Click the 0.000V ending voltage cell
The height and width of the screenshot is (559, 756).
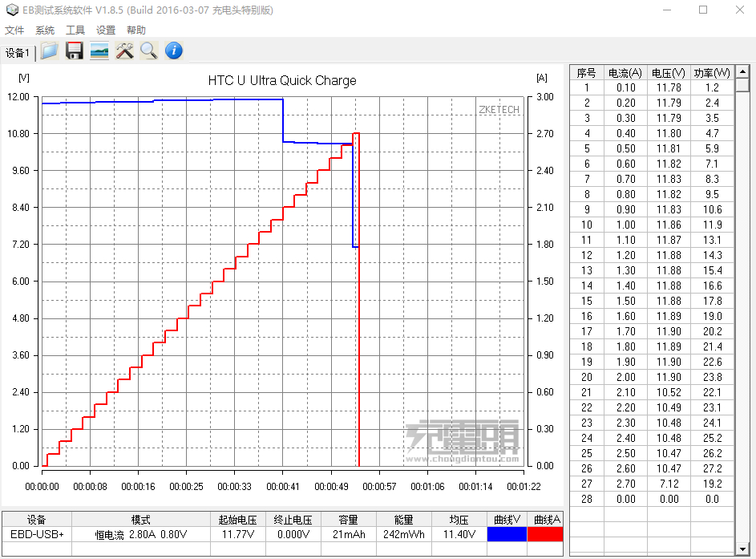click(293, 534)
